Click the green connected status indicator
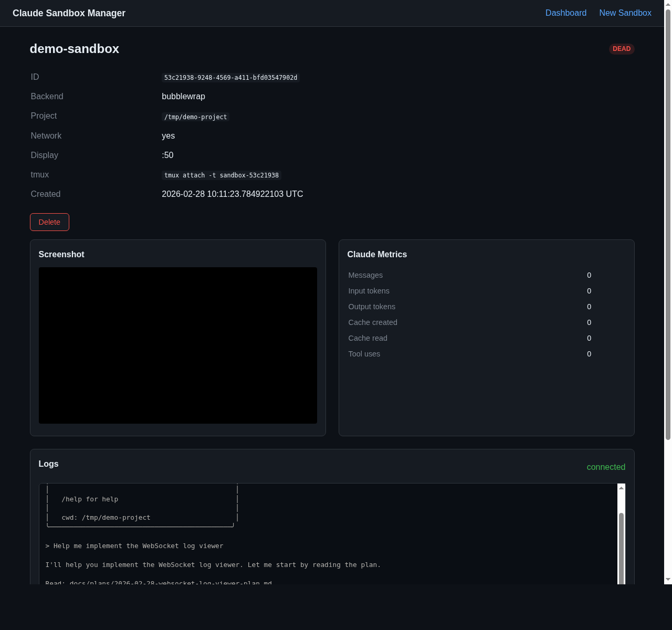The image size is (672, 630). tap(606, 467)
